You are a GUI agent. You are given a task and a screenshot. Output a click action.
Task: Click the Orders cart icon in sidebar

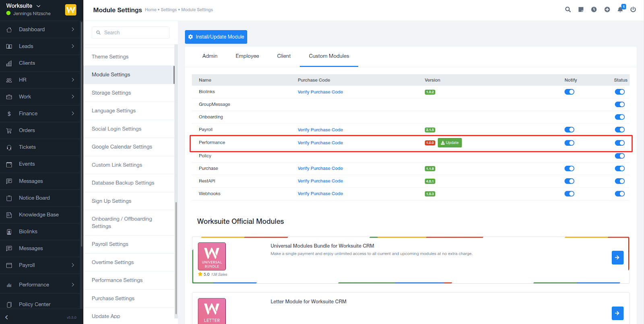click(x=9, y=131)
